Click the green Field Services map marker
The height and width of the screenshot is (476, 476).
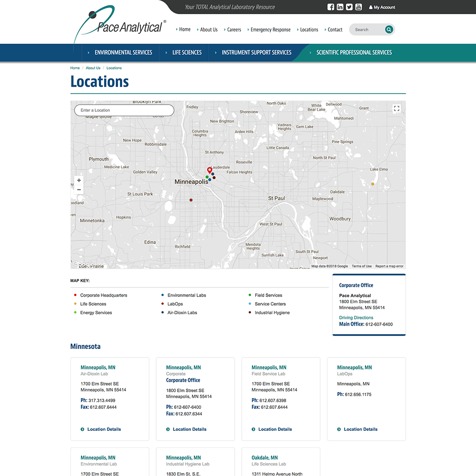207,177
